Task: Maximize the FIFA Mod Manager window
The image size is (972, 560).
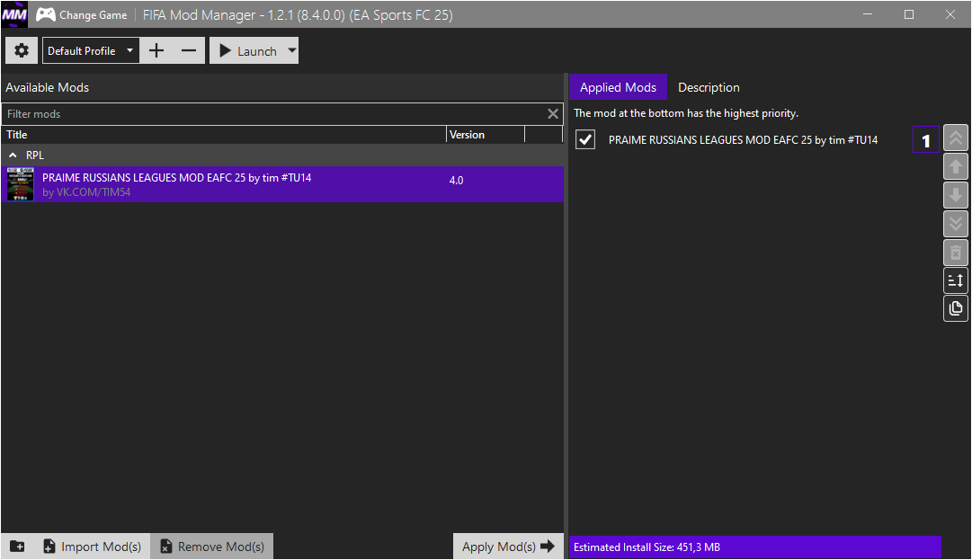Action: [909, 14]
